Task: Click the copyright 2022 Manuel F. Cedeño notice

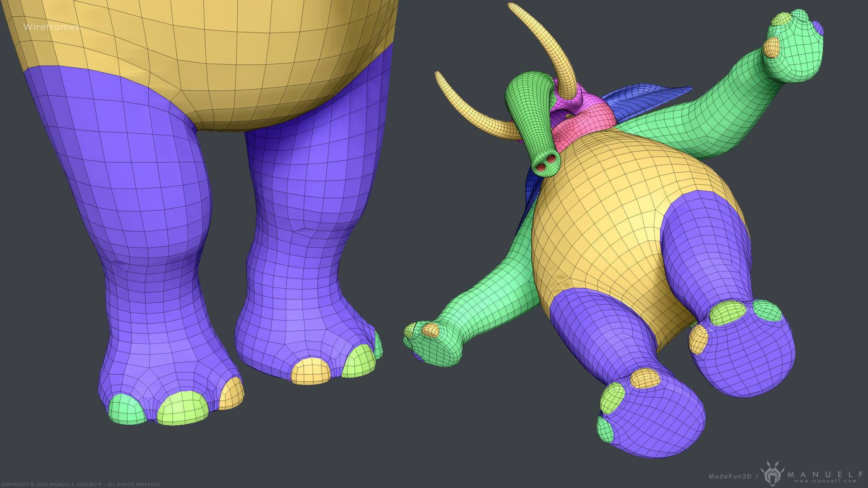Action: (x=81, y=484)
